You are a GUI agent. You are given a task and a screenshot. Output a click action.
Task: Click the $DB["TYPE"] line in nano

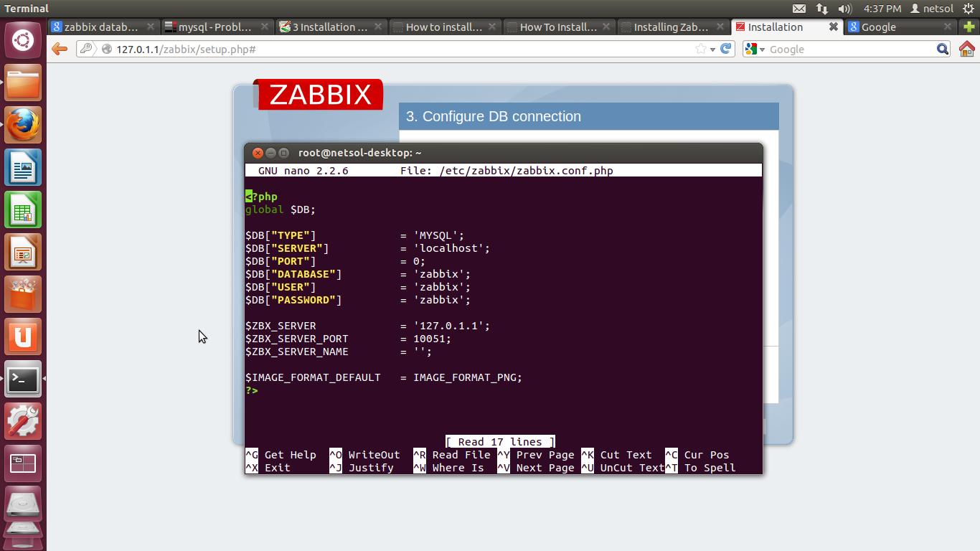[355, 235]
